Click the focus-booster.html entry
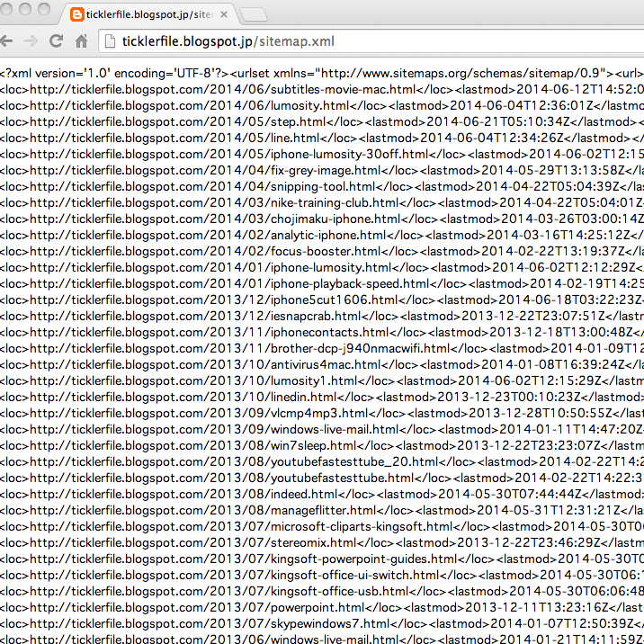Screen dimensions: 644x644 coord(322,251)
